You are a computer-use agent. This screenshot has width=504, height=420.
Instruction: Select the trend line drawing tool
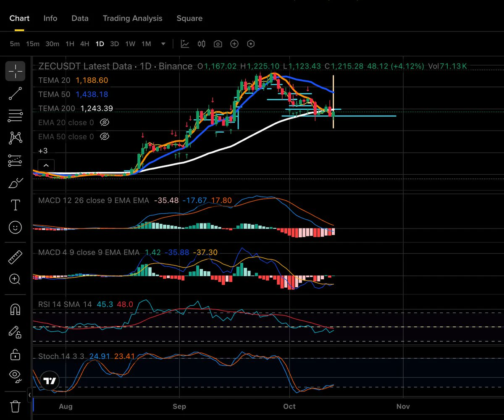pyautogui.click(x=15, y=94)
